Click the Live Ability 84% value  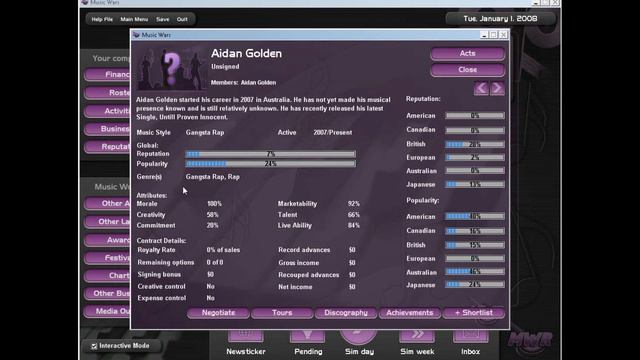click(353, 225)
